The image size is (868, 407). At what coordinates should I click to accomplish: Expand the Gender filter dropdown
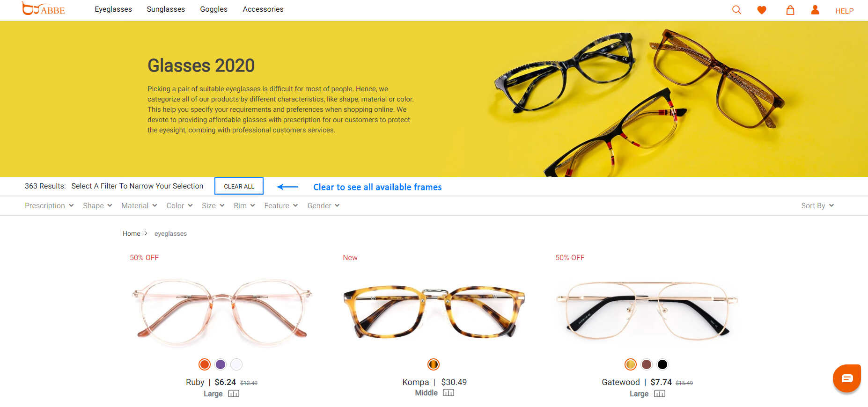click(x=324, y=206)
